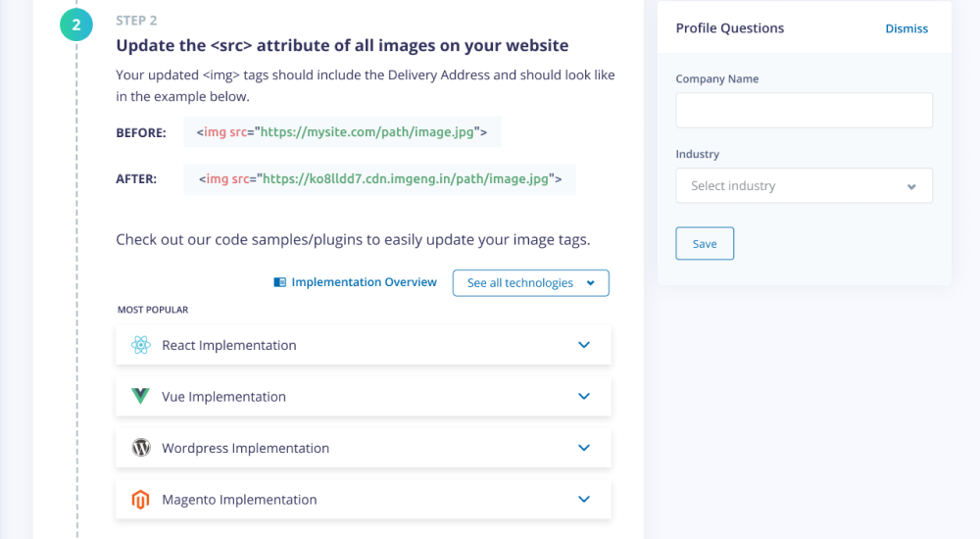The width and height of the screenshot is (980, 539).
Task: Click the Vue Implementation label
Action: point(223,397)
